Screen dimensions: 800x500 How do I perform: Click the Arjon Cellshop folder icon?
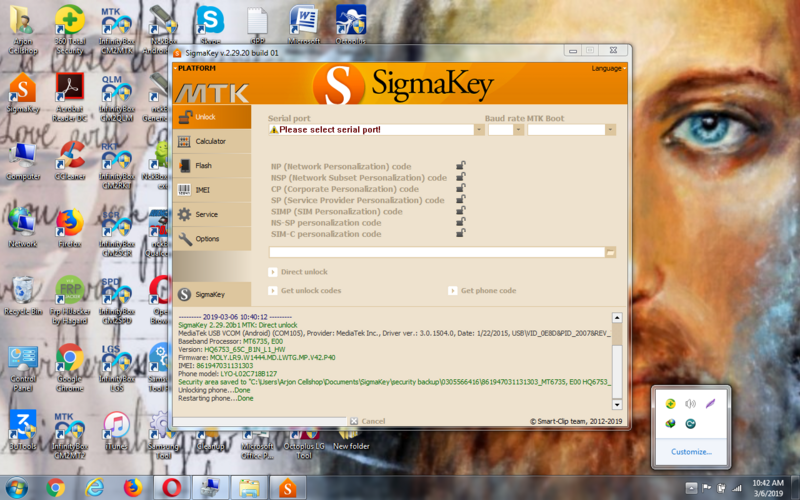point(23,31)
